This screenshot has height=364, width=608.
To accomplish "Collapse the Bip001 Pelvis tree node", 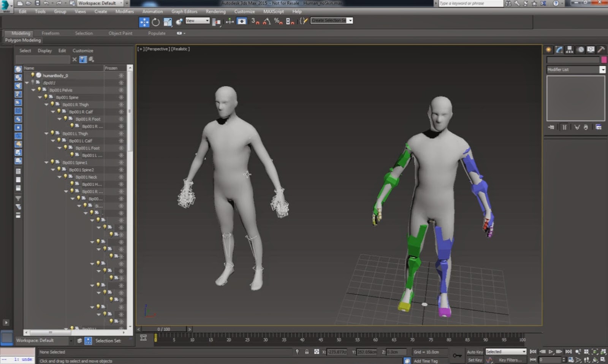I will point(33,90).
